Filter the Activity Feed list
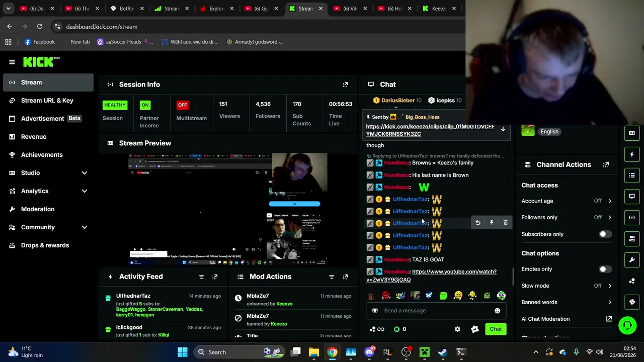The height and width of the screenshot is (362, 644). (201, 277)
